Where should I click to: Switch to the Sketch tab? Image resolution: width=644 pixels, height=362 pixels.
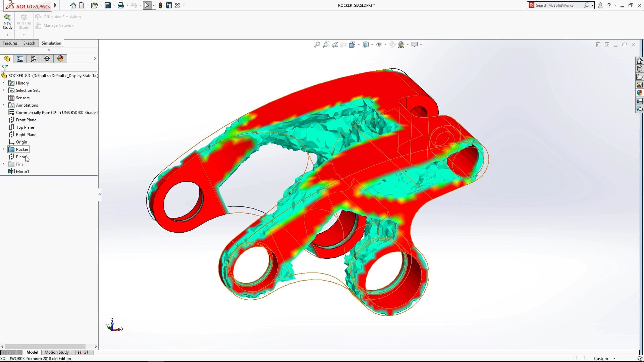click(29, 43)
